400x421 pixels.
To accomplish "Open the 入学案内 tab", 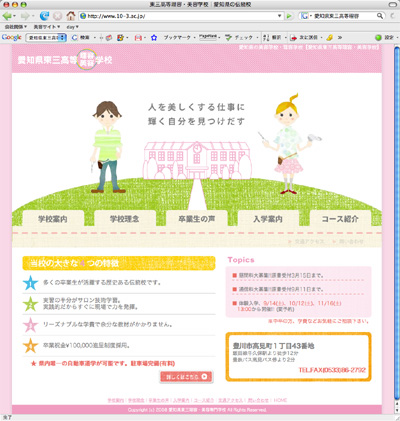I will pos(268,219).
